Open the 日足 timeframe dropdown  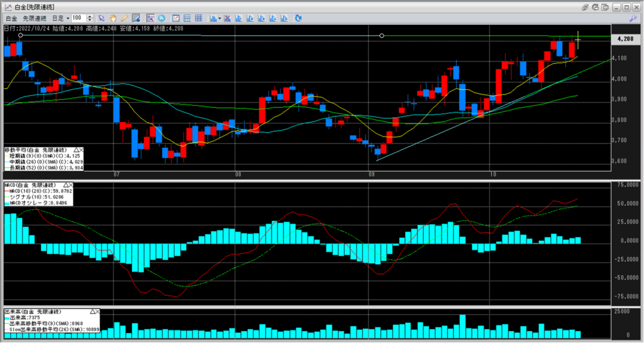61,18
